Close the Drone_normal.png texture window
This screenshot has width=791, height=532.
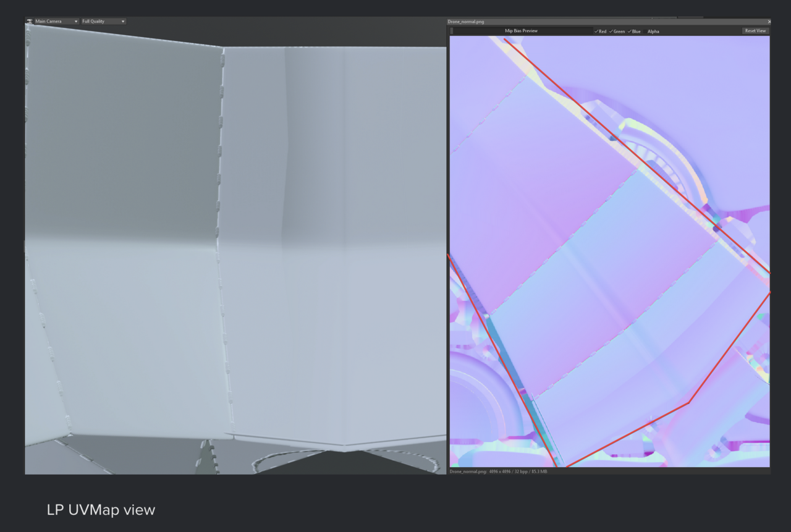click(x=769, y=22)
